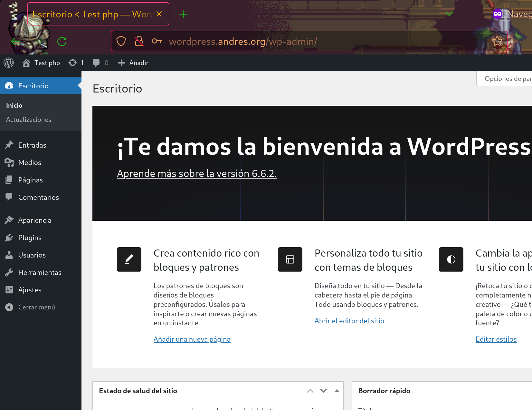Click the speech bubble icon beside Comentarios
Screen dimensions: 532x410
(9, 197)
